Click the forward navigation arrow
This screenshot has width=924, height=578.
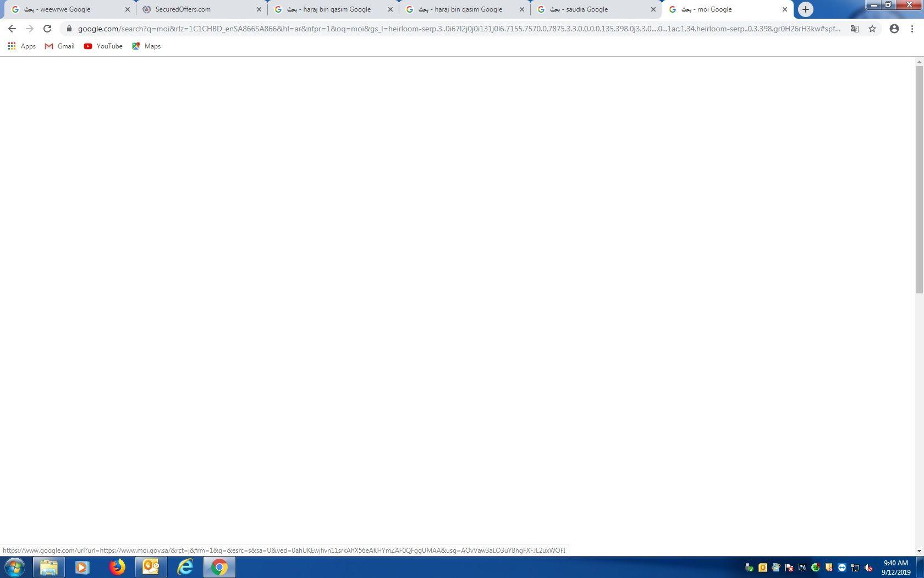30,29
